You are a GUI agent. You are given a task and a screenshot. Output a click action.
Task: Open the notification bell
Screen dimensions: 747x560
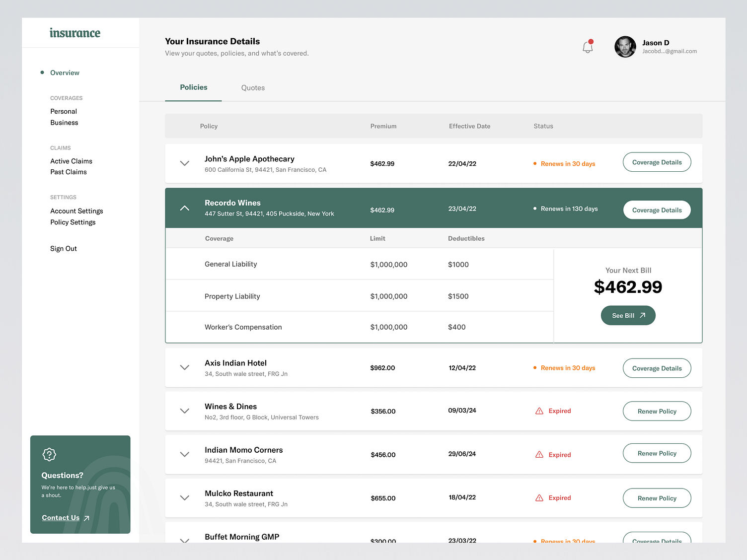coord(587,46)
